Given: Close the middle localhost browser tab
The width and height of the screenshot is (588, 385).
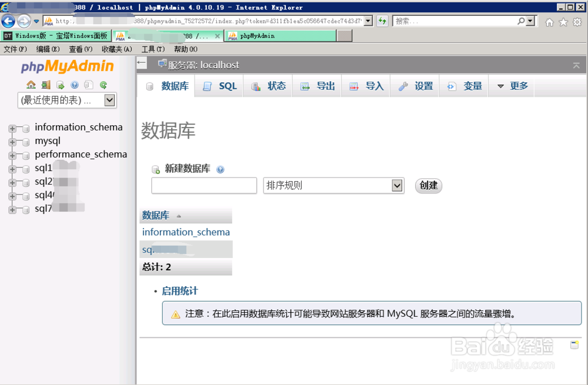Looking at the screenshot, I should (x=217, y=36).
